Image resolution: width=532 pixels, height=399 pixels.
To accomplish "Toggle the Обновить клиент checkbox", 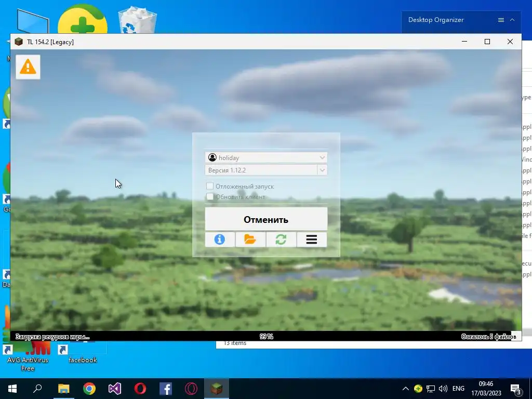I will 210,196.
